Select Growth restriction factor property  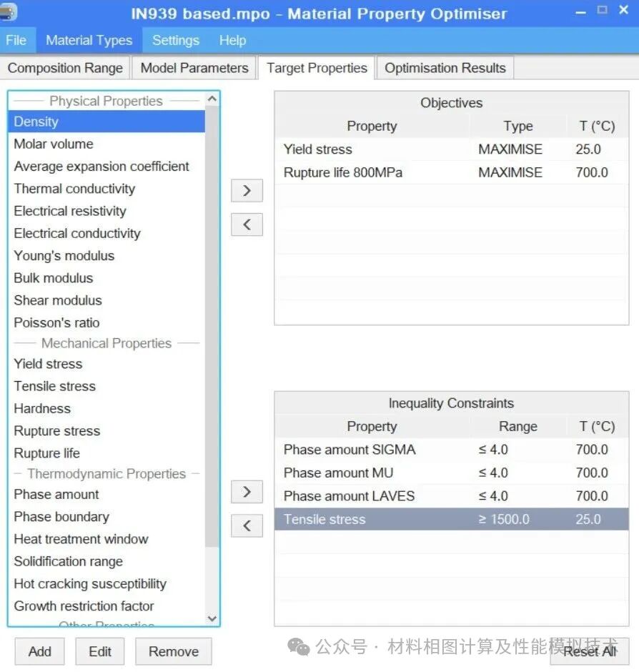[x=106, y=606]
